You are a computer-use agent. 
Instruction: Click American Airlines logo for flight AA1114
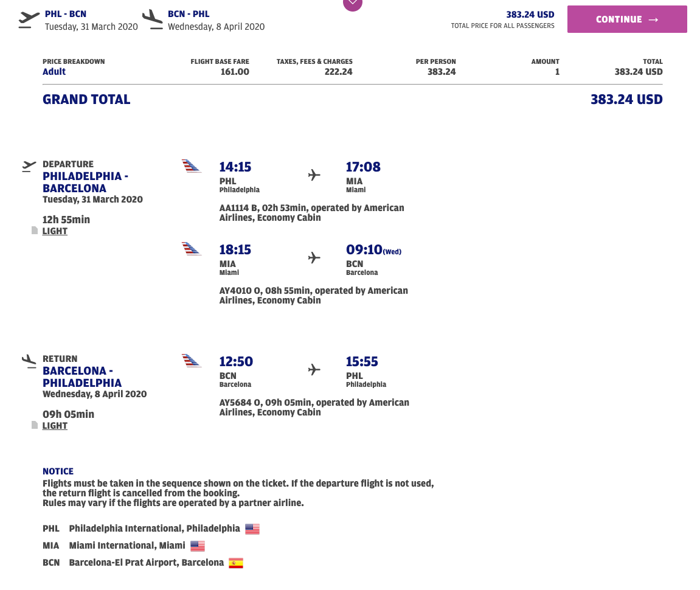(x=192, y=166)
